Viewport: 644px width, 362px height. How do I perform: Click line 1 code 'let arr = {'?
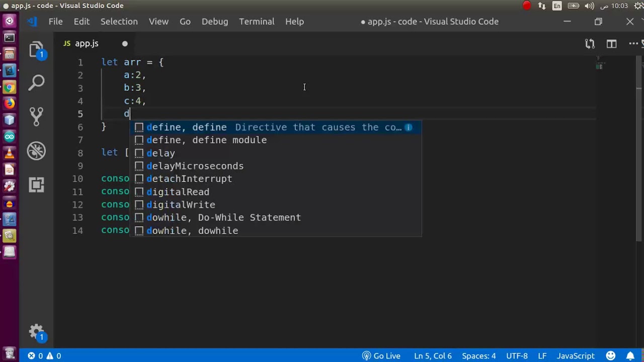pos(132,62)
